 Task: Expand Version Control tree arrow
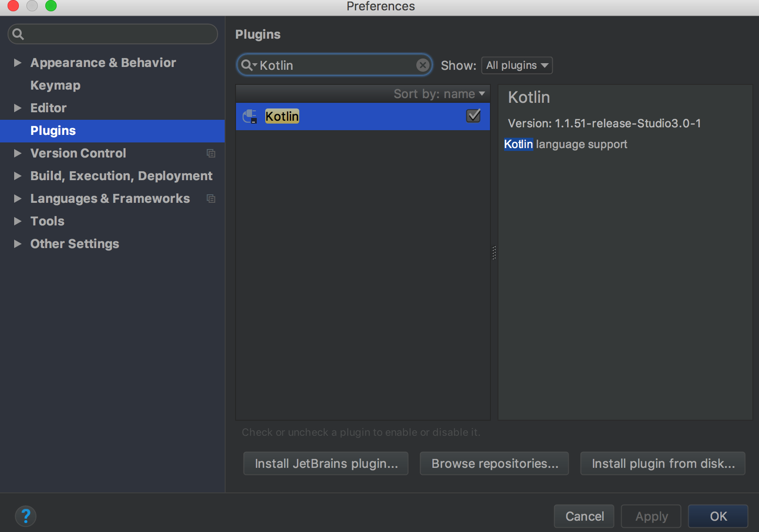[x=17, y=153]
